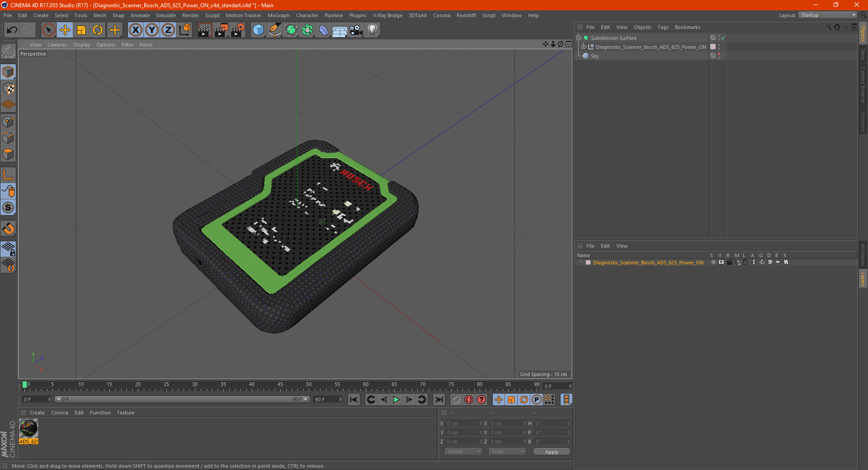
Task: Switch to Points mode
Action: tap(8, 122)
